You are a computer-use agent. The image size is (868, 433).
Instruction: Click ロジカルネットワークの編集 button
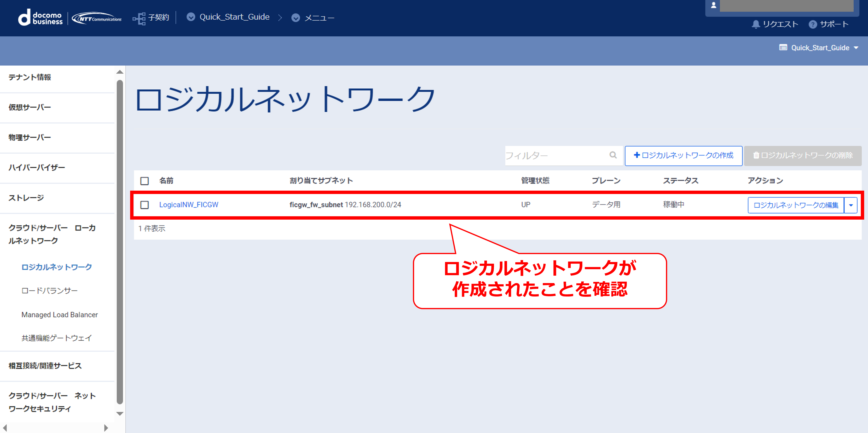[x=796, y=205]
